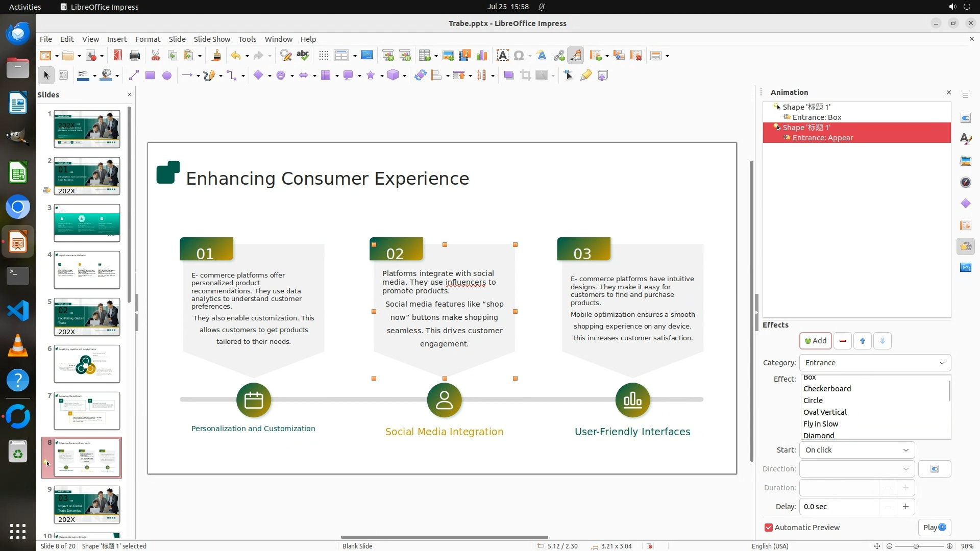980x551 pixels.
Task: Click the Add effect button
Action: tap(815, 341)
